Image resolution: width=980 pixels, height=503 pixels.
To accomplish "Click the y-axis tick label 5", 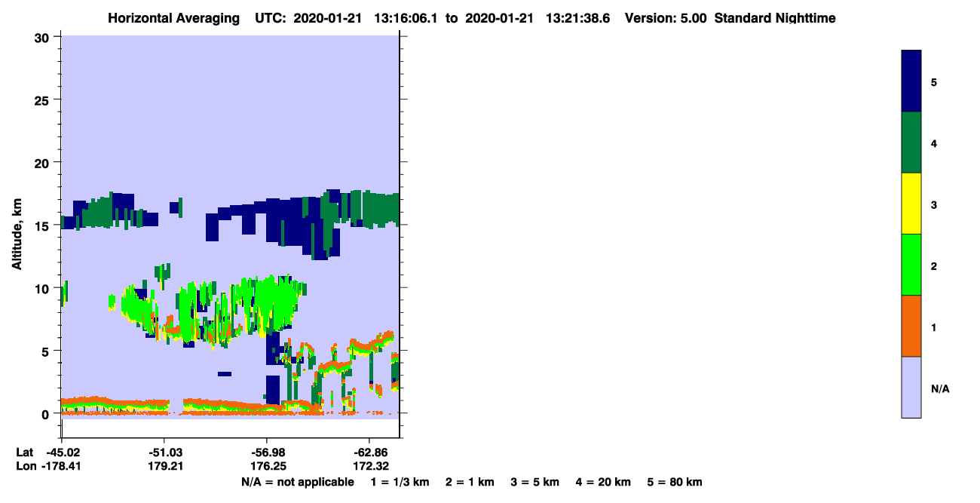I will coord(47,351).
